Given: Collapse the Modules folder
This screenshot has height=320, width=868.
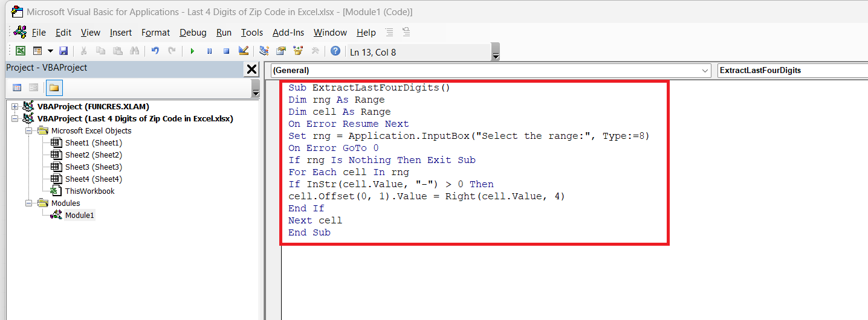Looking at the screenshot, I should click(28, 203).
